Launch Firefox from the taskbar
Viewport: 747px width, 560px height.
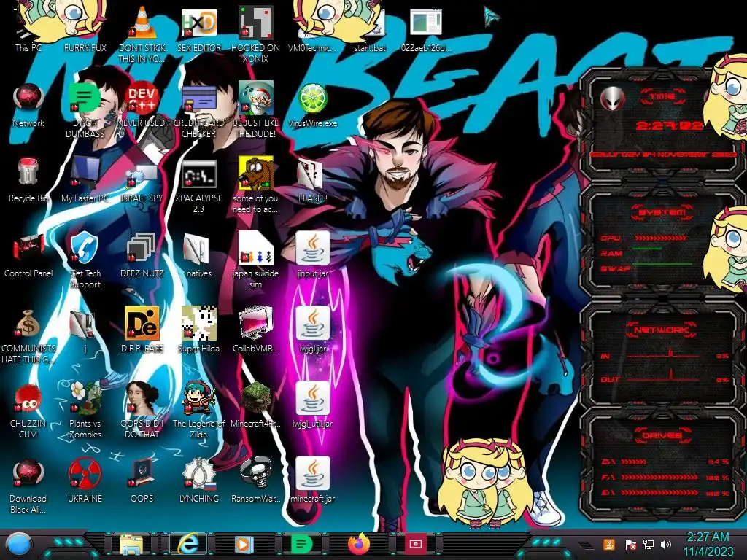click(359, 544)
